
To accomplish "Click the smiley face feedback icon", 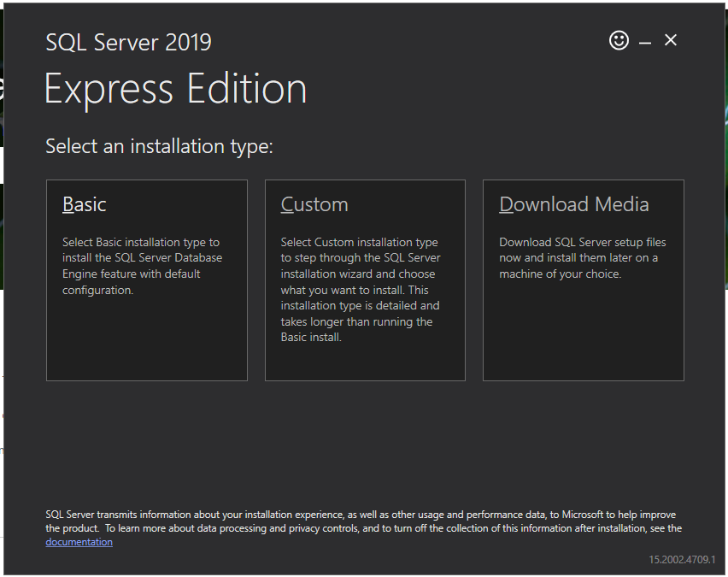I will (619, 40).
